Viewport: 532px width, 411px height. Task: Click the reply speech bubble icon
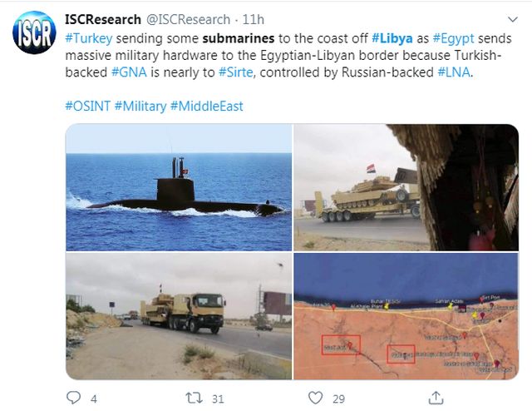(73, 398)
